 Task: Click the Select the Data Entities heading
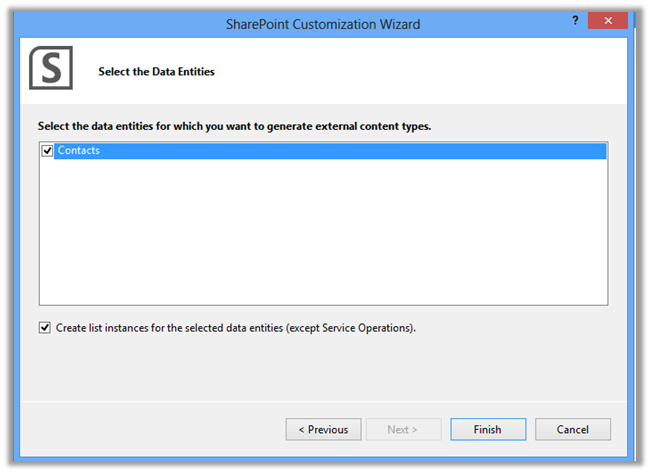pyautogui.click(x=156, y=72)
